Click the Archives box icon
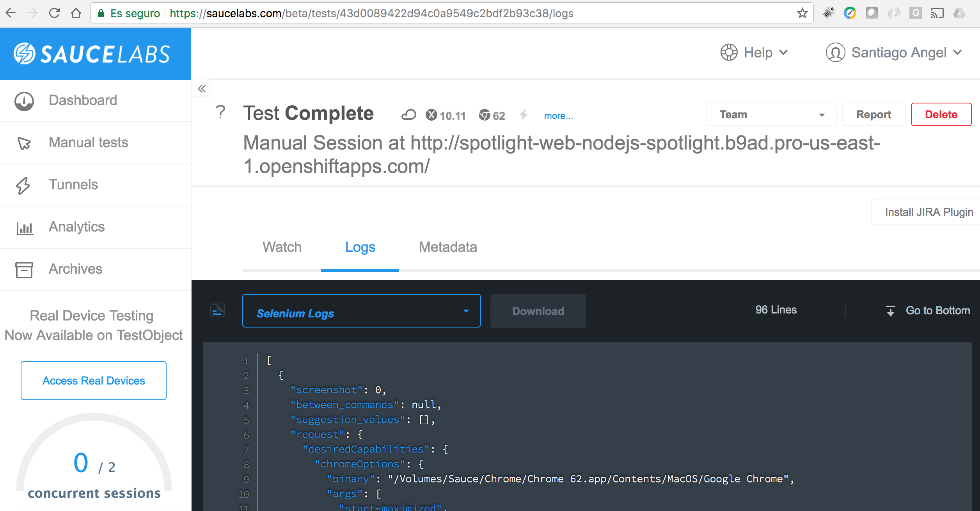 [24, 270]
